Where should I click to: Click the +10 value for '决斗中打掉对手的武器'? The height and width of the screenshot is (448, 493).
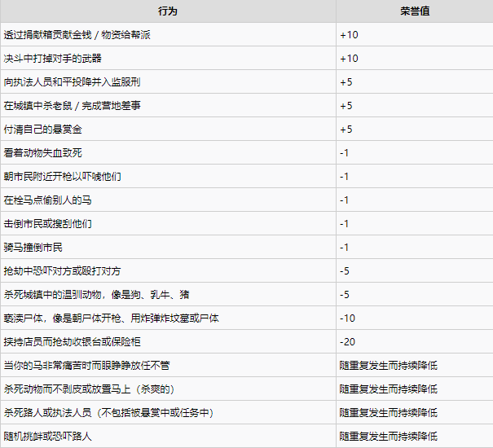pos(349,58)
